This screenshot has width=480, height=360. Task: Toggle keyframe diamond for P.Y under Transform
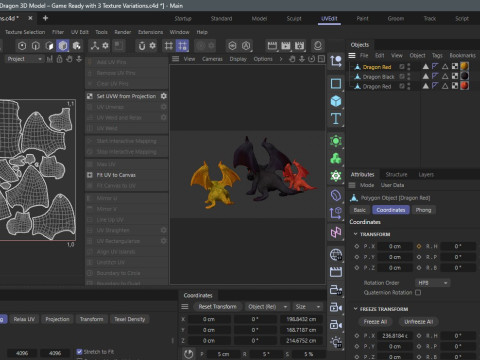pos(357,257)
